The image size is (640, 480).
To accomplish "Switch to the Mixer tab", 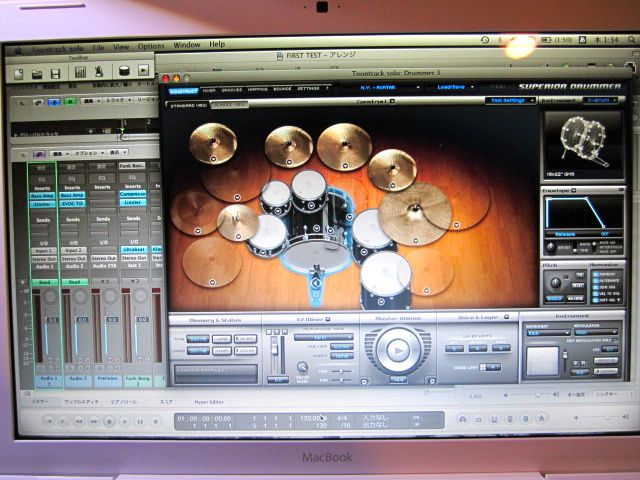I will coord(209,90).
